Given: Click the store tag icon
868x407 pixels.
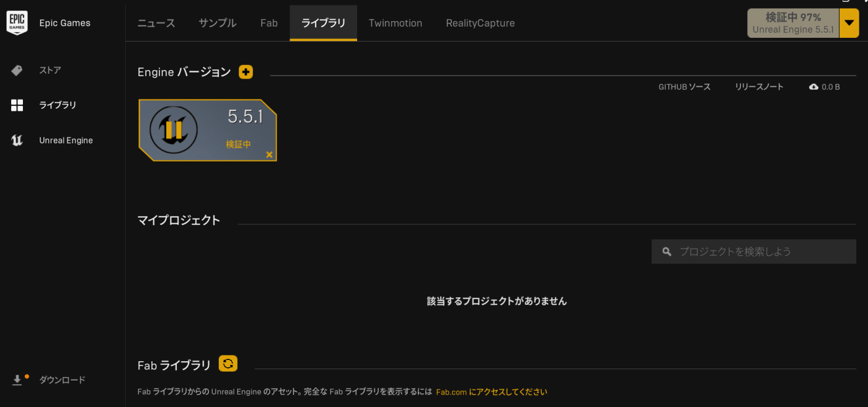Looking at the screenshot, I should (17, 71).
